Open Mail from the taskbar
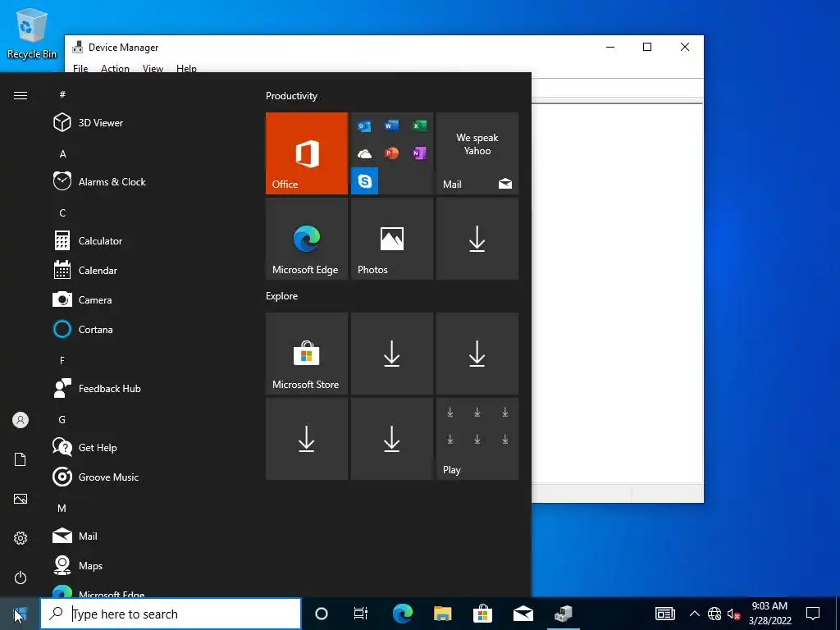This screenshot has width=840, height=630. click(523, 614)
